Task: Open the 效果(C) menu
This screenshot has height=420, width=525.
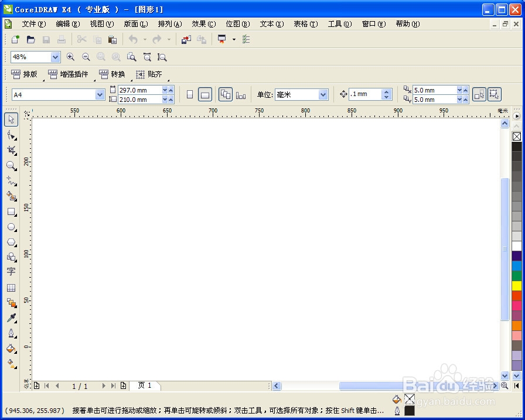Action: 203,24
